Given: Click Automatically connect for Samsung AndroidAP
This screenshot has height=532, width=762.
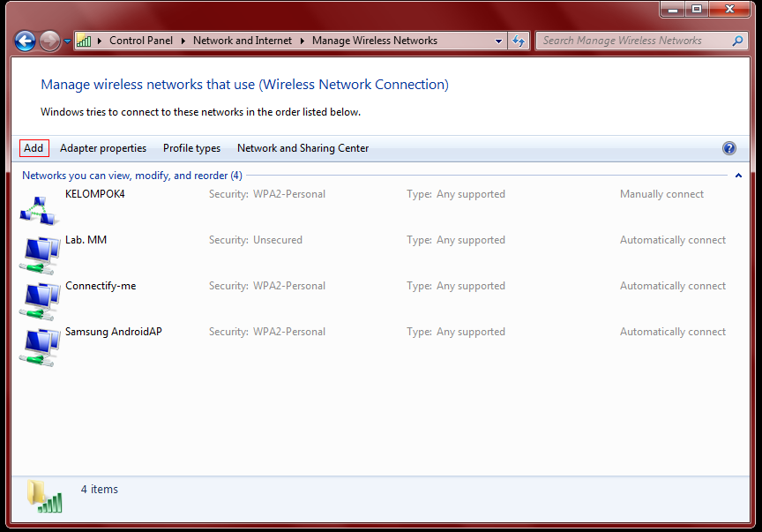Looking at the screenshot, I should pos(673,332).
